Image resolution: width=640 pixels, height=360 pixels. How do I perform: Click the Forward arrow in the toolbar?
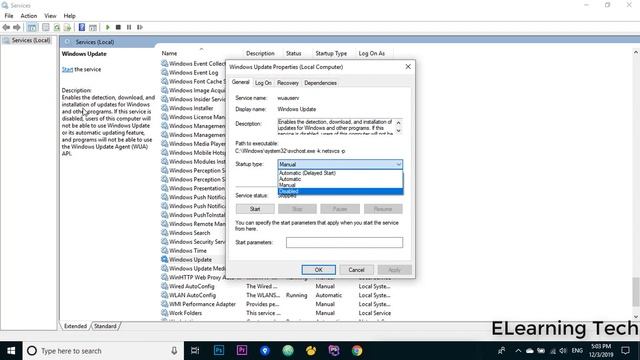point(17,27)
